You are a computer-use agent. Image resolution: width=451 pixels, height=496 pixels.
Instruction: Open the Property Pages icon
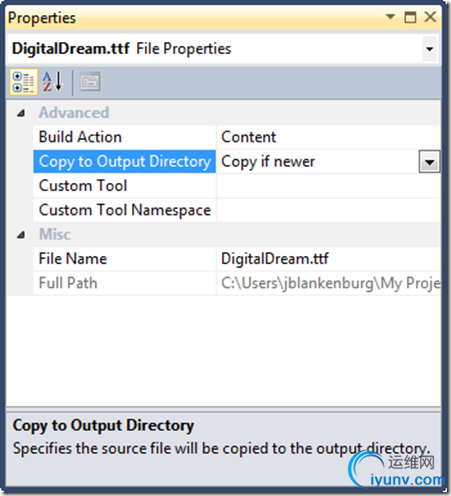90,82
